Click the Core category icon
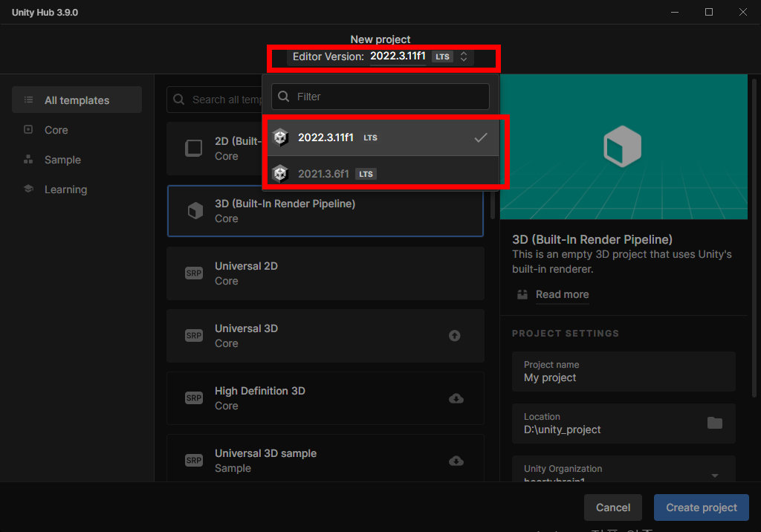Viewport: 761px width, 532px height. tap(28, 129)
